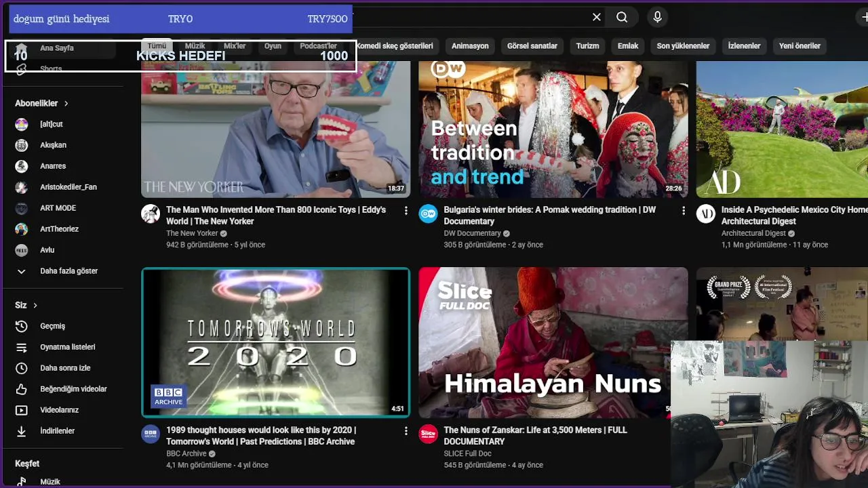868x488 pixels.
Task: Open Anarres channel avatar in sidebar
Action: [22, 166]
